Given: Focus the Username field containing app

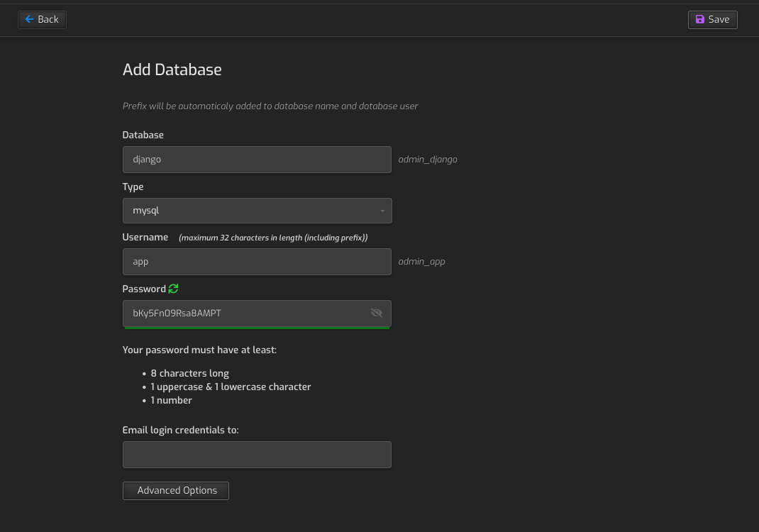Looking at the screenshot, I should coord(257,262).
